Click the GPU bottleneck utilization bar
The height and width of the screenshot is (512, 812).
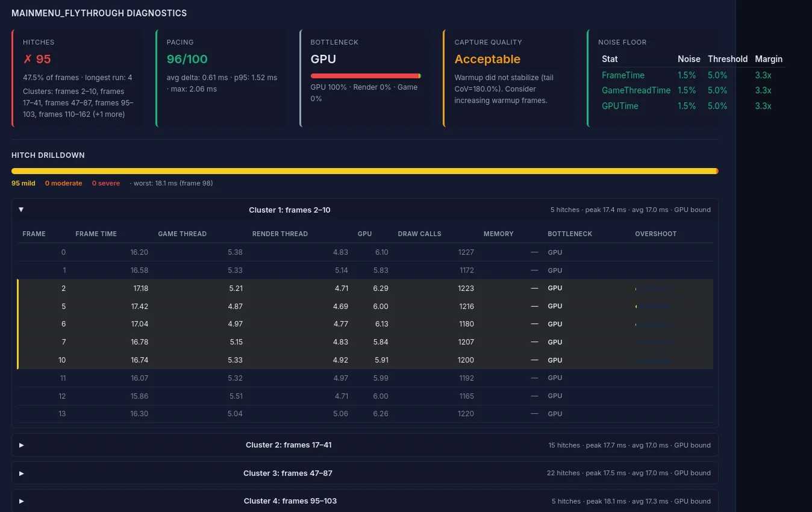tap(366, 76)
